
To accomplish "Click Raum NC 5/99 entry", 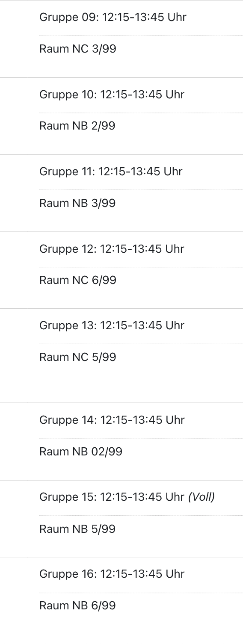I will (78, 357).
